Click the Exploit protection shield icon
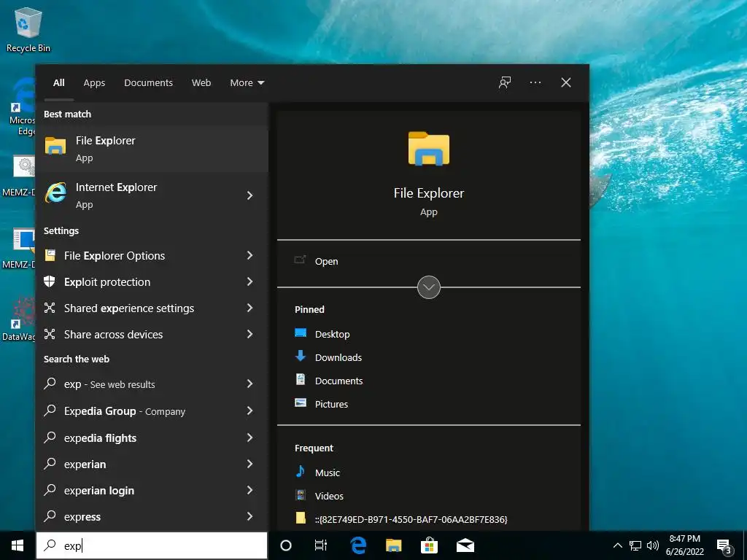The width and height of the screenshot is (747, 560). pos(50,281)
